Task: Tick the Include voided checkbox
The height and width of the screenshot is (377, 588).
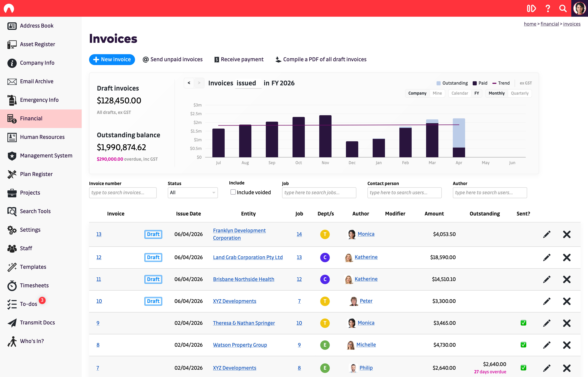Action: (233, 192)
